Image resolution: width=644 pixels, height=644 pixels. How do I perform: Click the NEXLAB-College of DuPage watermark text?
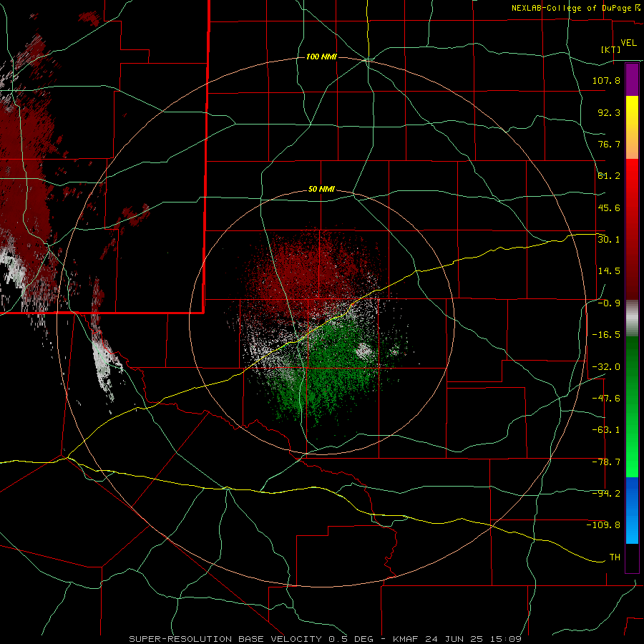[x=575, y=8]
